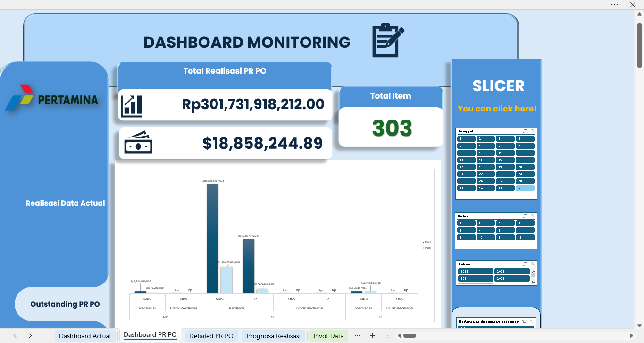
Task: Click the POrd legend color swatch
Action: 423,242
